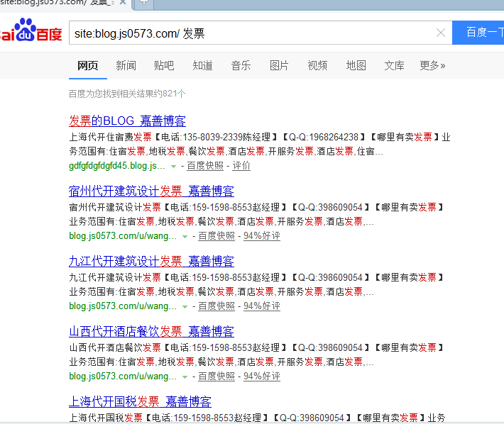Click the 百度一下 search button

point(478,33)
